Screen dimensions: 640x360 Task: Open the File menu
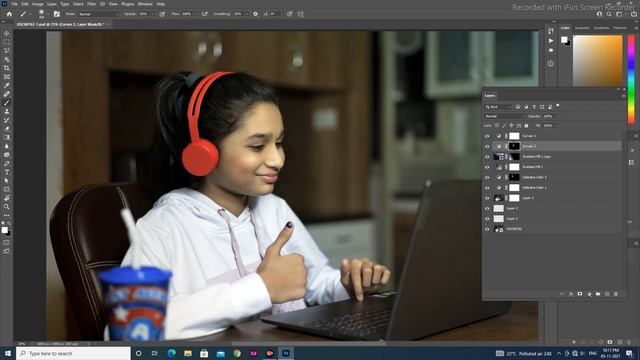14,4
